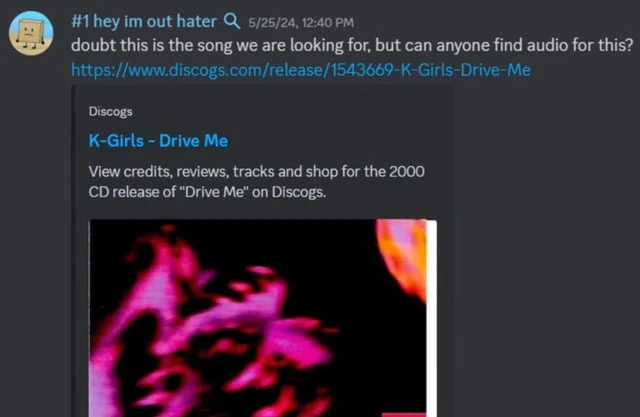Click the red bar at cover's bottom right
The width and height of the screenshot is (640, 417).
[x=404, y=415]
